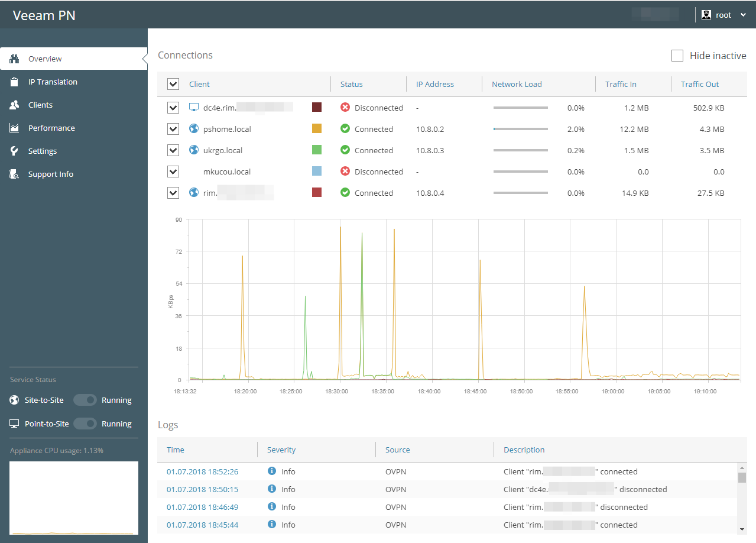Click the globe icon beside pshome.local

point(193,128)
